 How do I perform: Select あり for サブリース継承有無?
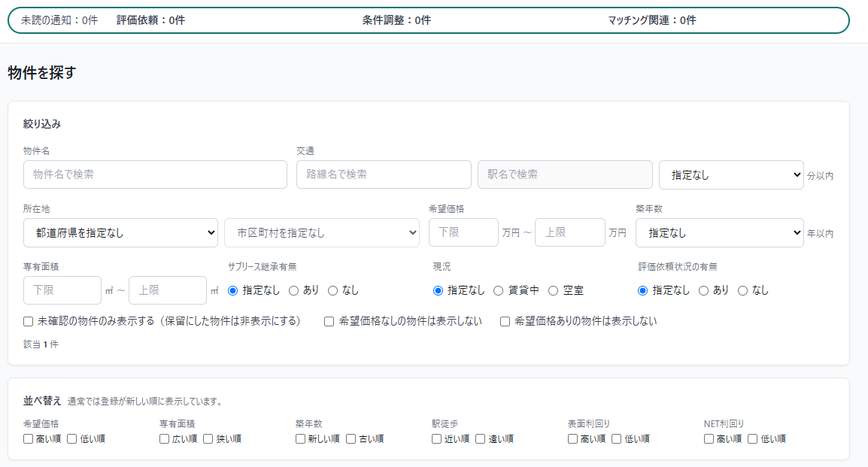tap(294, 290)
